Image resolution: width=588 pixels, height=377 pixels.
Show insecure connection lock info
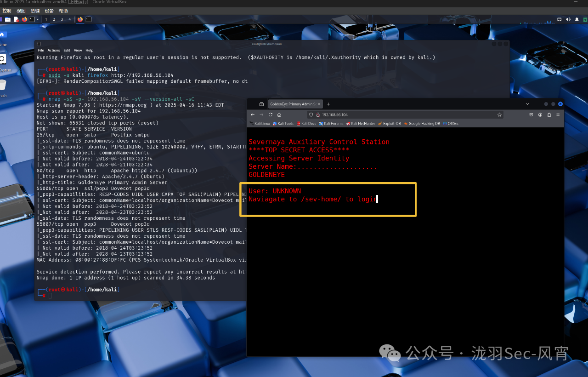pyautogui.click(x=318, y=114)
